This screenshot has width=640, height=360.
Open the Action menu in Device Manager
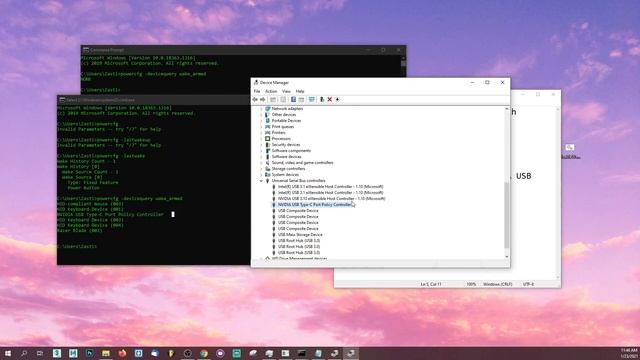tap(271, 91)
